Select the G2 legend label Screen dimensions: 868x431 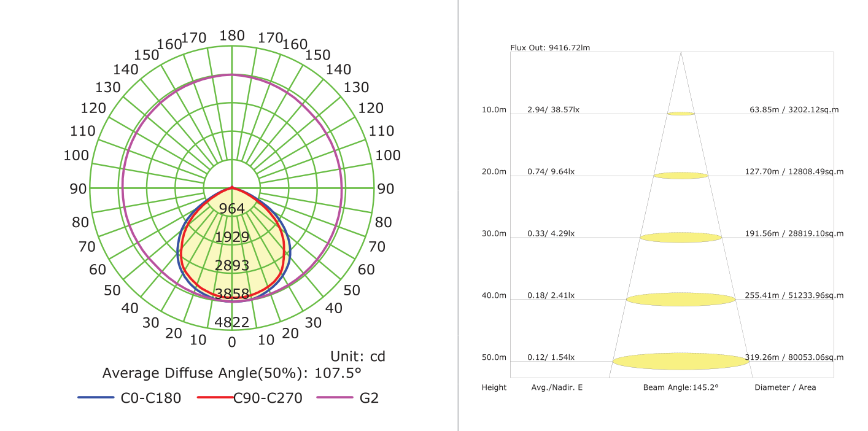tap(369, 398)
